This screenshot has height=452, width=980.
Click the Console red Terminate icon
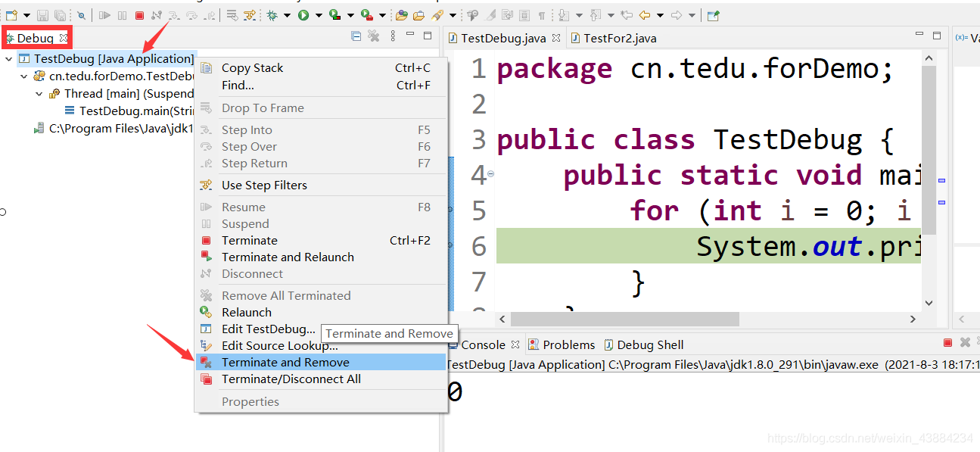point(947,343)
